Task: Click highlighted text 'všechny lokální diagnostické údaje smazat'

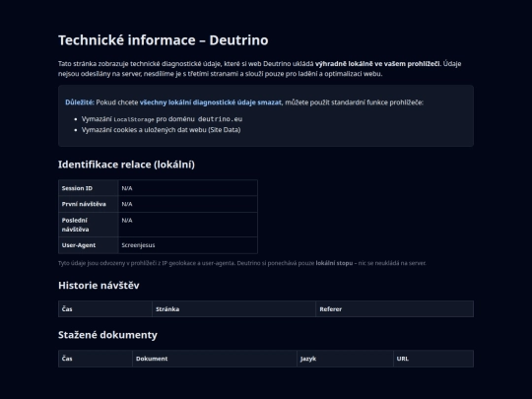Action: point(211,102)
